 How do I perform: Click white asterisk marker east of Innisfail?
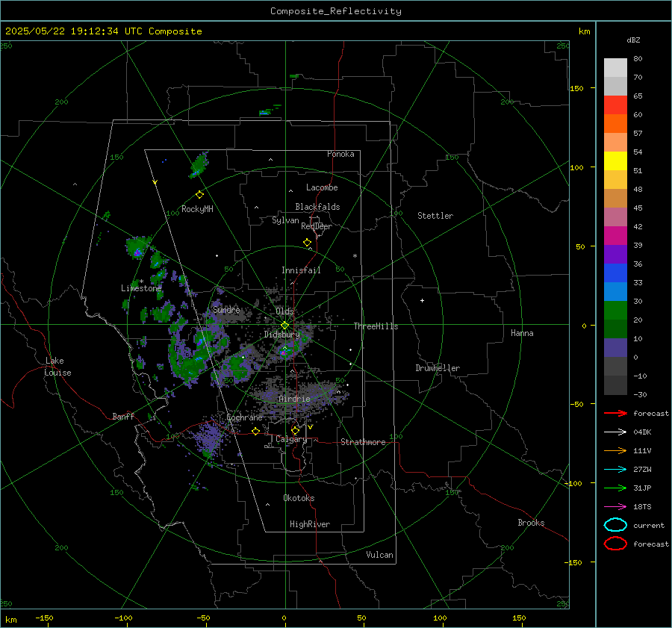point(355,256)
